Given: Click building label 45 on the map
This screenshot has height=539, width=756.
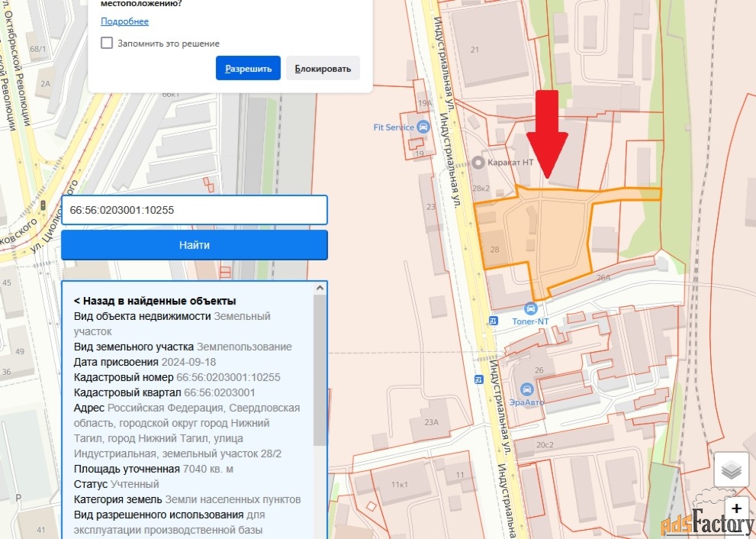Looking at the screenshot, I should 7,282.
